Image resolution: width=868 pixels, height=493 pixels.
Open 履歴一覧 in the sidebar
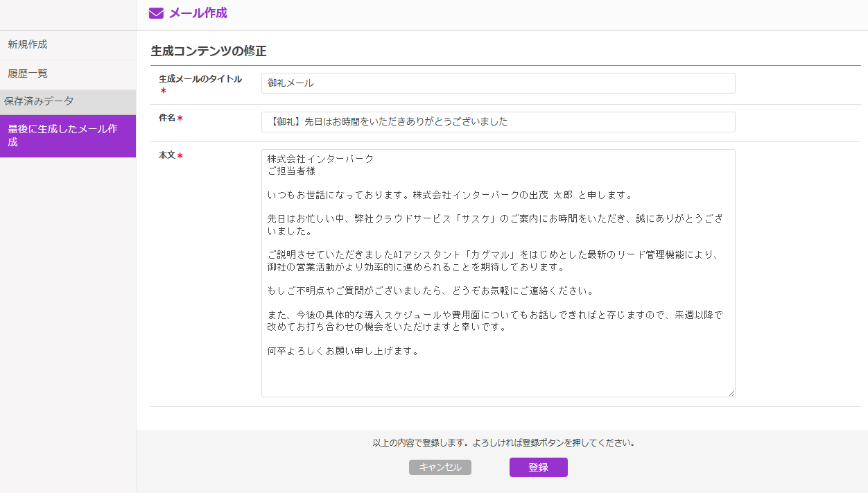point(28,73)
